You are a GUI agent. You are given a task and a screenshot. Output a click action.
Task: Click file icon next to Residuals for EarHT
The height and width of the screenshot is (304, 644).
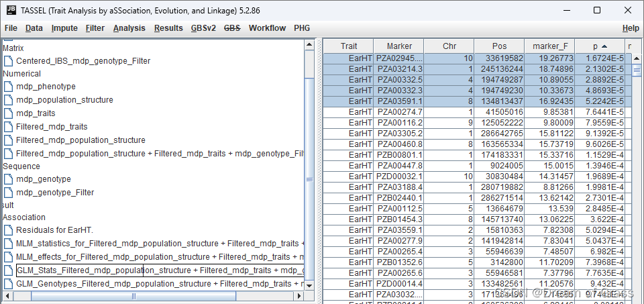pyautogui.click(x=8, y=230)
